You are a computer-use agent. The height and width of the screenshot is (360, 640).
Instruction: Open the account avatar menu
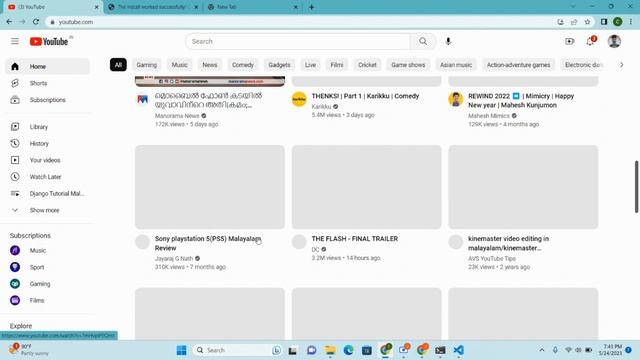click(x=614, y=41)
